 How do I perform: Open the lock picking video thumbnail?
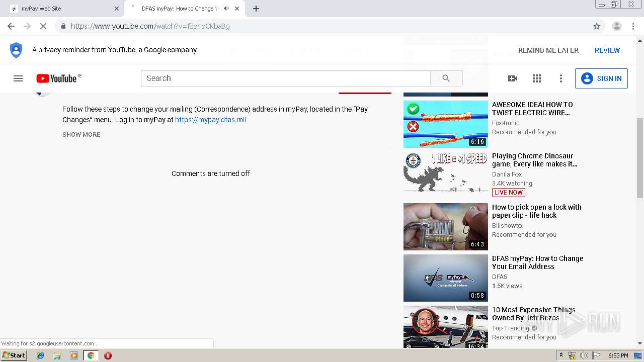[446, 227]
